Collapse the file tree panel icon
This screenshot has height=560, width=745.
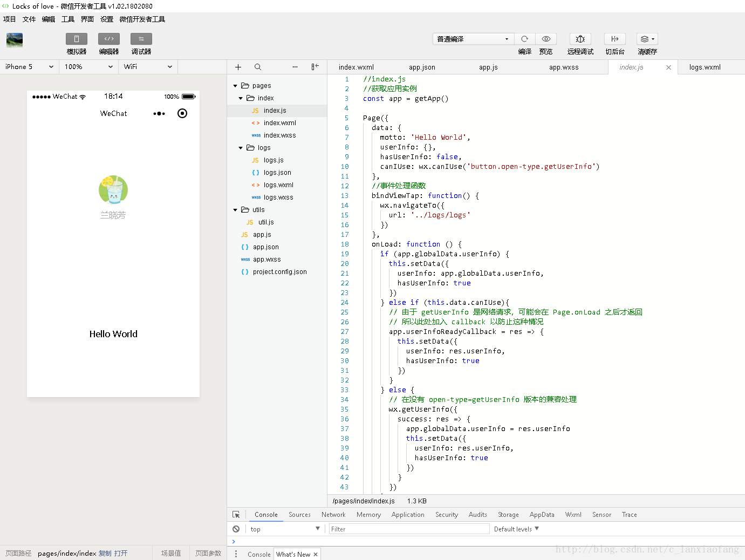315,67
